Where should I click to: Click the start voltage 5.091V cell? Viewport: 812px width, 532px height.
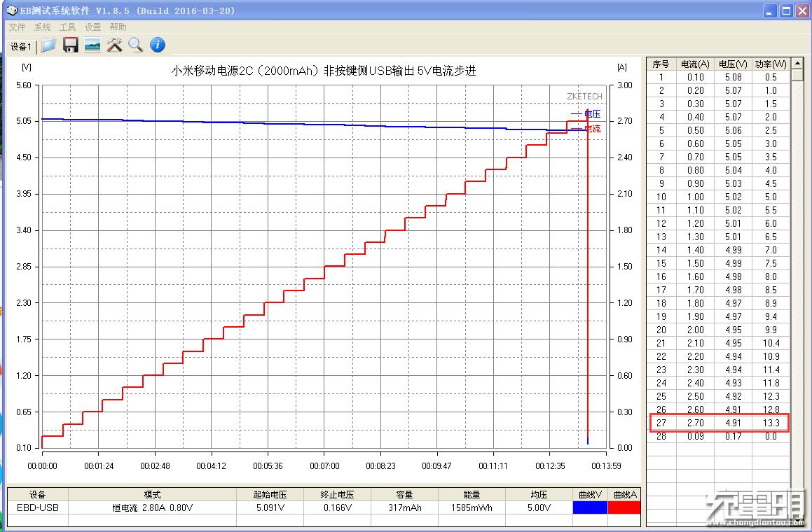(x=270, y=507)
